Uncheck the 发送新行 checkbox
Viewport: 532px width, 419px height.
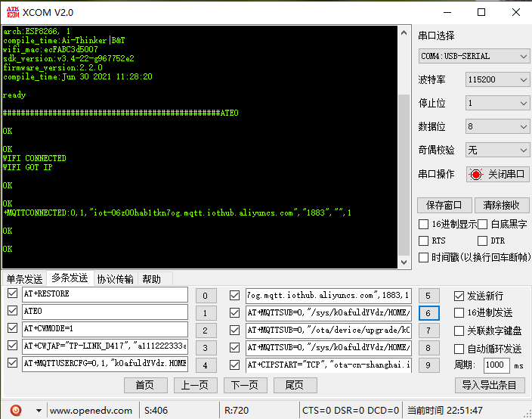coord(459,296)
